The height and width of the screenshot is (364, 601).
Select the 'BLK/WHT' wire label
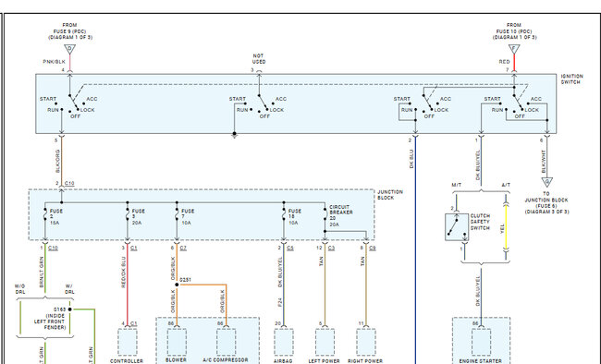[x=543, y=162]
